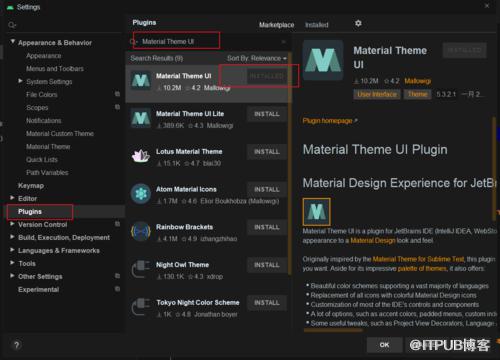This screenshot has width=500, height=360.
Task: Click the File Colors project-level icon
Action: 117,94
